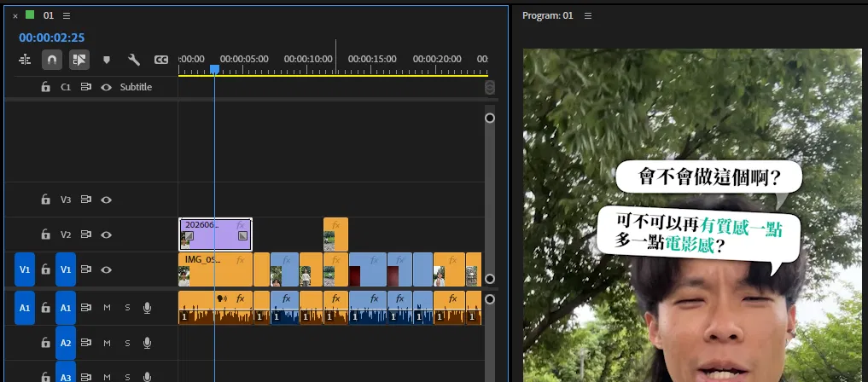The image size is (868, 382).
Task: Click the fx badge on IMG_05 audio clip
Action: [240, 298]
